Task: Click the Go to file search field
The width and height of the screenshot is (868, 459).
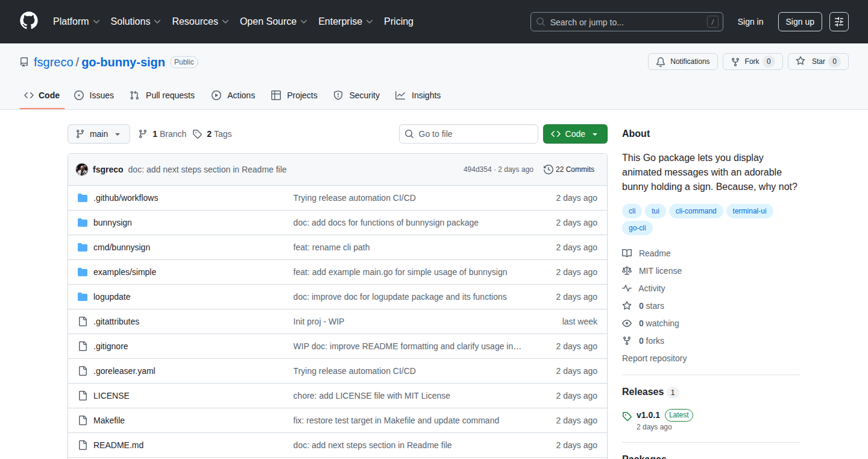Action: [468, 134]
